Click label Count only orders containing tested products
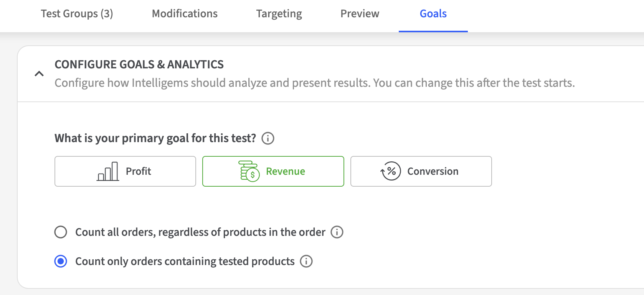644x295 pixels. (185, 261)
